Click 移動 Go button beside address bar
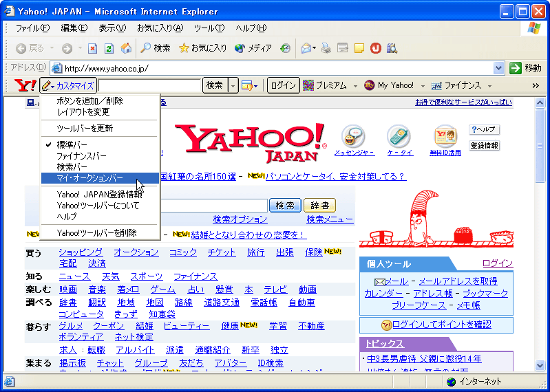The image size is (550, 392). point(525,68)
